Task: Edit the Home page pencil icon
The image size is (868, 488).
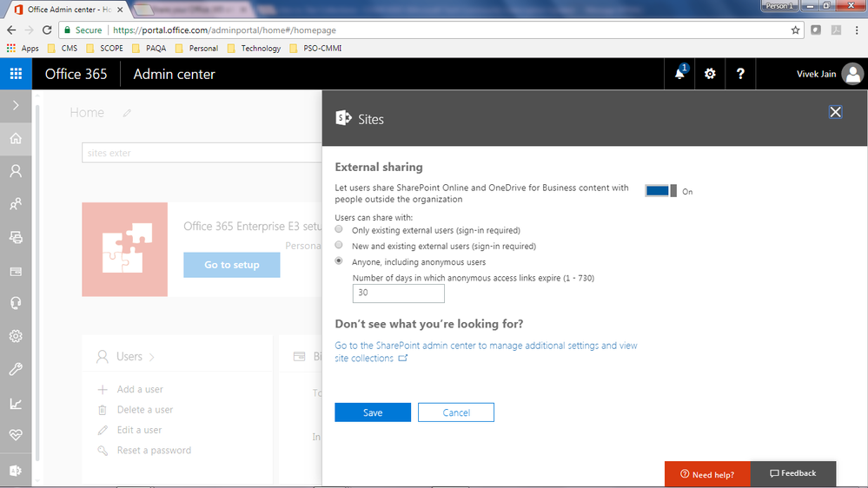Action: pos(127,113)
